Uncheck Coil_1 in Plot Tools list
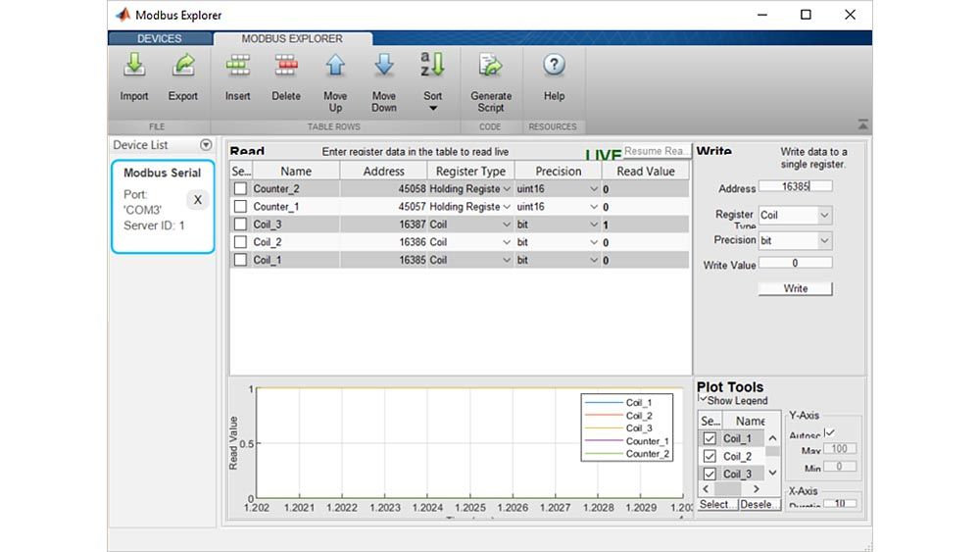Screen dimensions: 980x552 710,438
